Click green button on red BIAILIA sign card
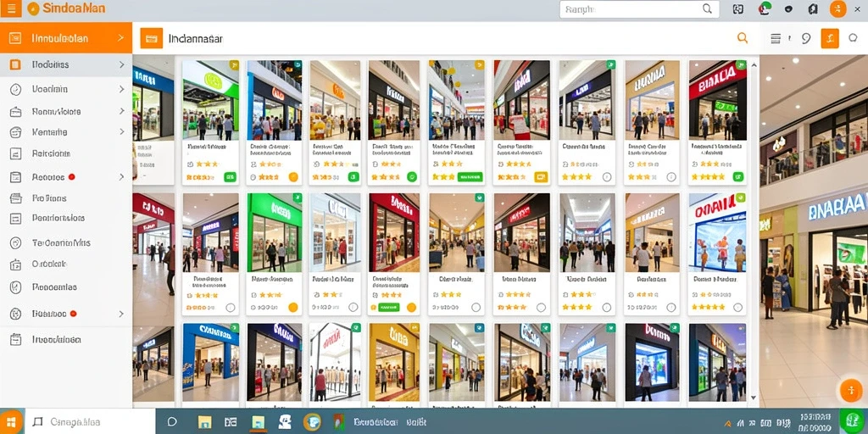This screenshot has height=434, width=868. click(738, 177)
